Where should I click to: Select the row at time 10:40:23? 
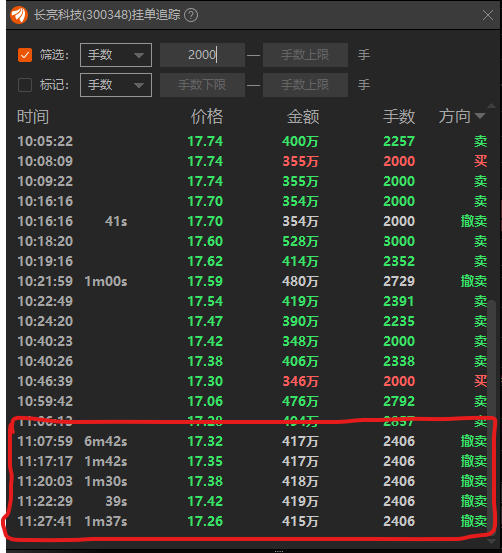point(252,341)
